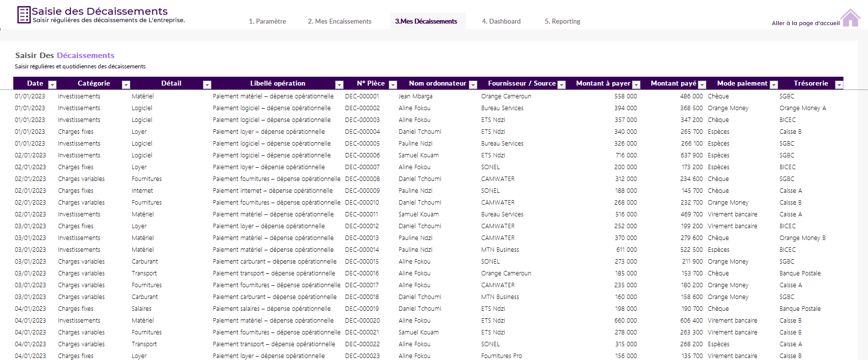Click the Saisir Des Décaissements heading
The width and height of the screenshot is (868, 360).
point(65,56)
